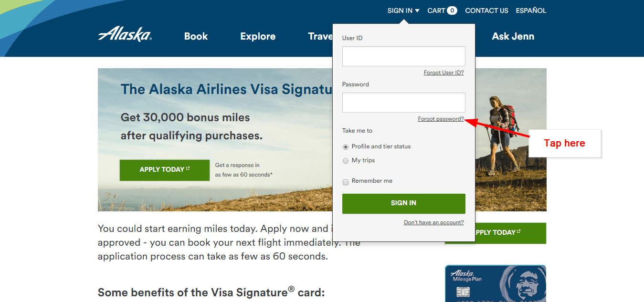The height and width of the screenshot is (302, 644).
Task: Open the Travel navigation menu
Action: (x=321, y=36)
